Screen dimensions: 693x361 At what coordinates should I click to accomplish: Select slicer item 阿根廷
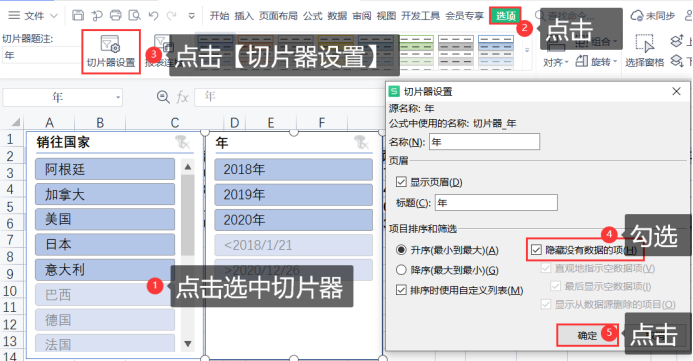[x=105, y=169]
